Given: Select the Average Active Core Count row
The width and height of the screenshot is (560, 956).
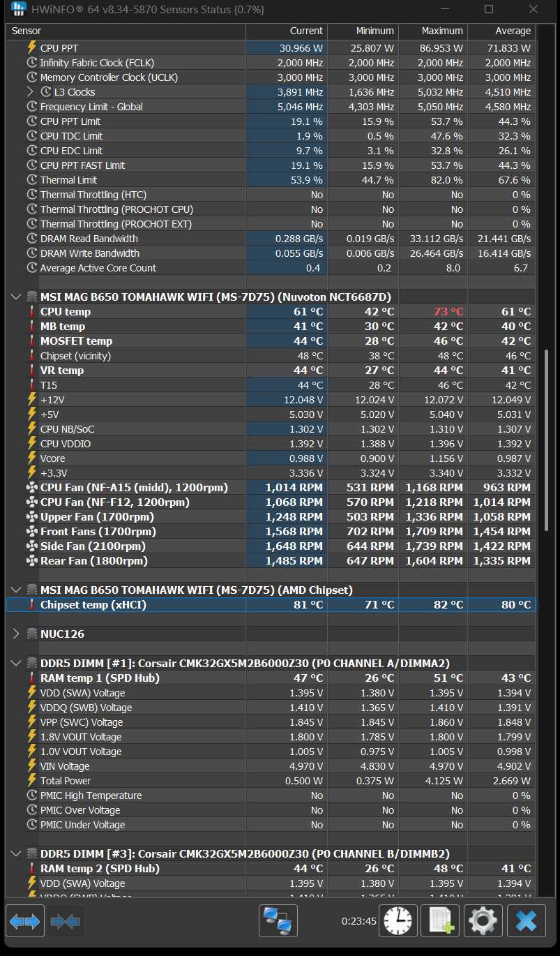Looking at the screenshot, I should 271,268.
